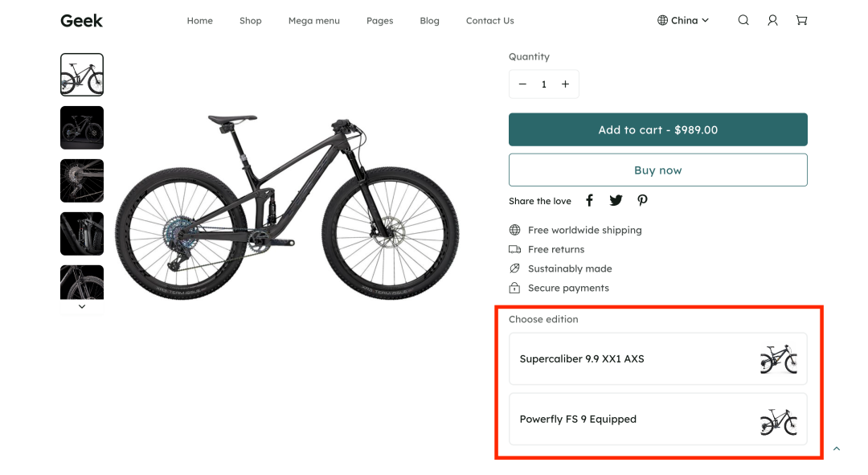The height and width of the screenshot is (475, 868).
Task: Click back-to-top arrow at bottom right
Action: (837, 448)
